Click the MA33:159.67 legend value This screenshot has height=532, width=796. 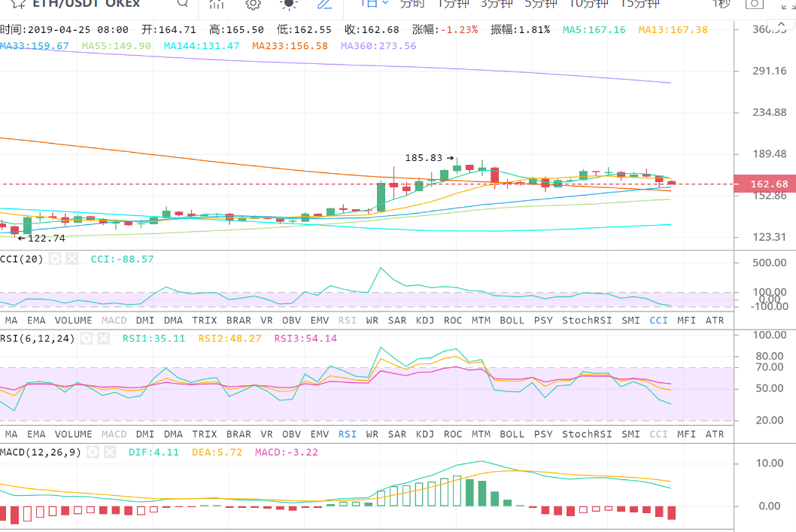click(x=35, y=46)
